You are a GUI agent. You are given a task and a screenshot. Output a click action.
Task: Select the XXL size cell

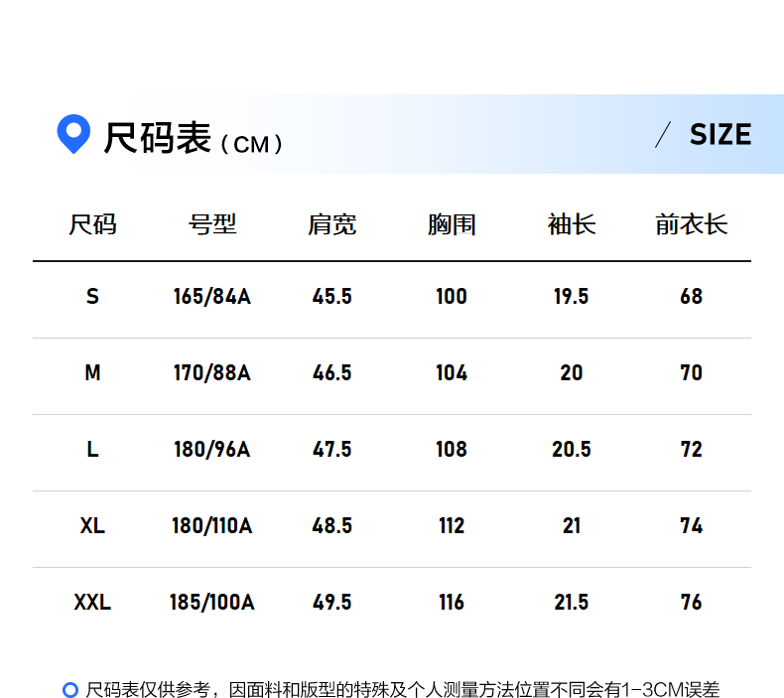coord(92,602)
